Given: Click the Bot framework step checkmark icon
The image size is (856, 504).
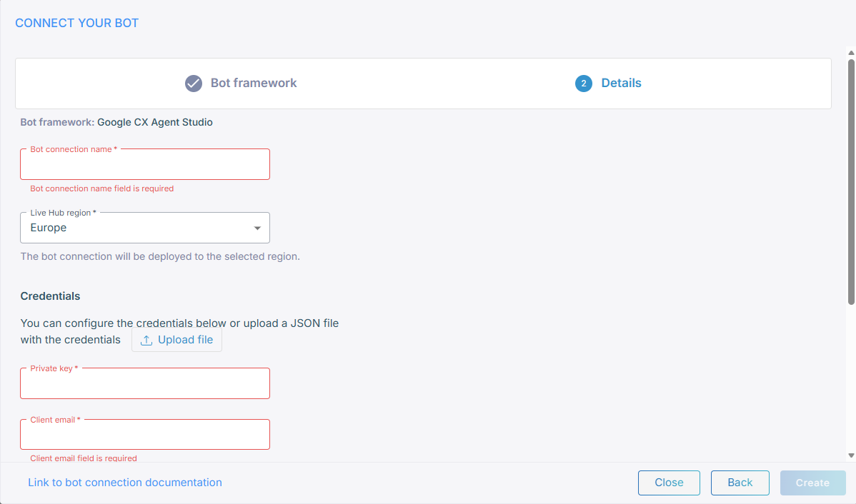Looking at the screenshot, I should coord(194,84).
